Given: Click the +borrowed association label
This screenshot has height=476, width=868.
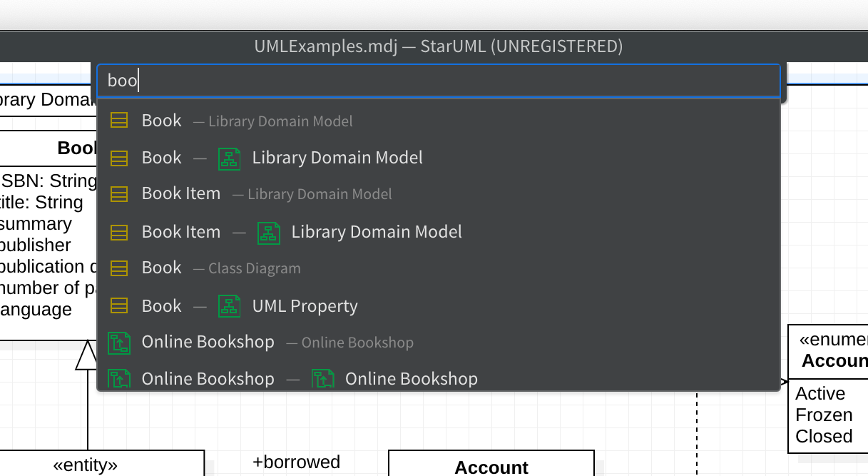Looking at the screenshot, I should point(296,462).
